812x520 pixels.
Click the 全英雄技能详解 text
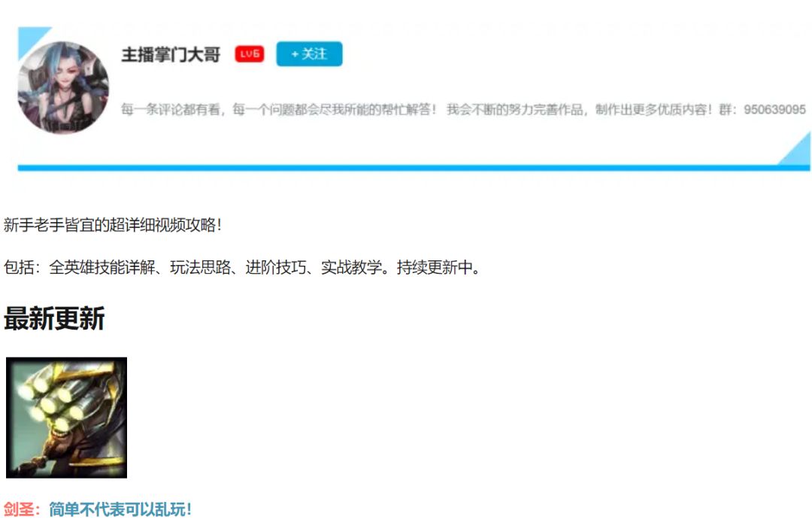tap(102, 267)
